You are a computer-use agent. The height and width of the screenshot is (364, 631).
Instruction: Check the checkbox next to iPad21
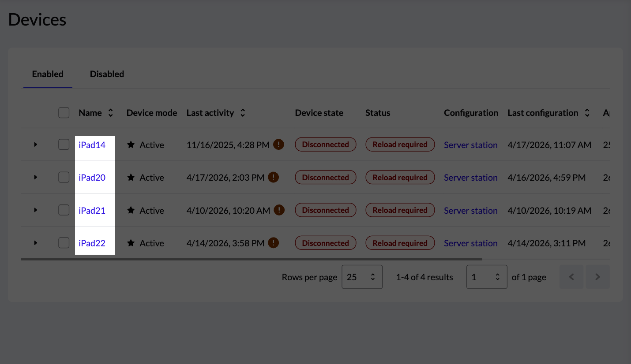click(64, 210)
